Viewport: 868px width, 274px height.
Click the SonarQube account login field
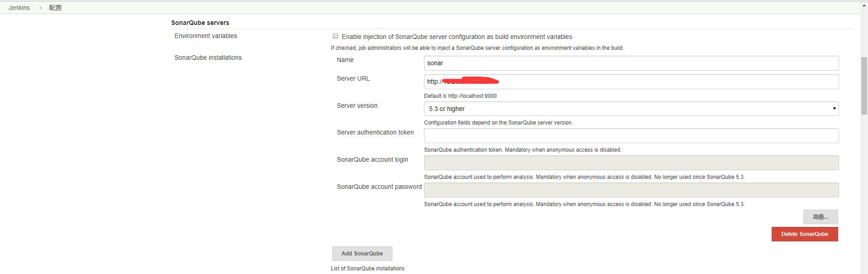pyautogui.click(x=631, y=163)
